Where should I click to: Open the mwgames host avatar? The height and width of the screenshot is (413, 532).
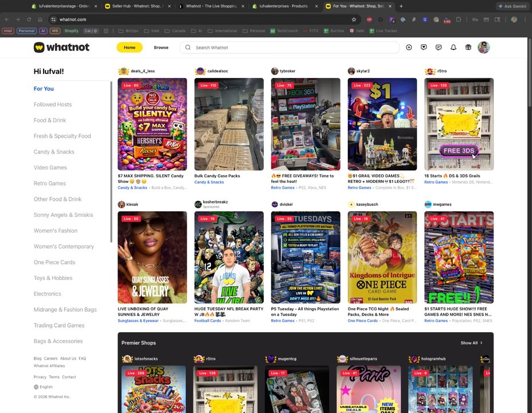tap(428, 204)
